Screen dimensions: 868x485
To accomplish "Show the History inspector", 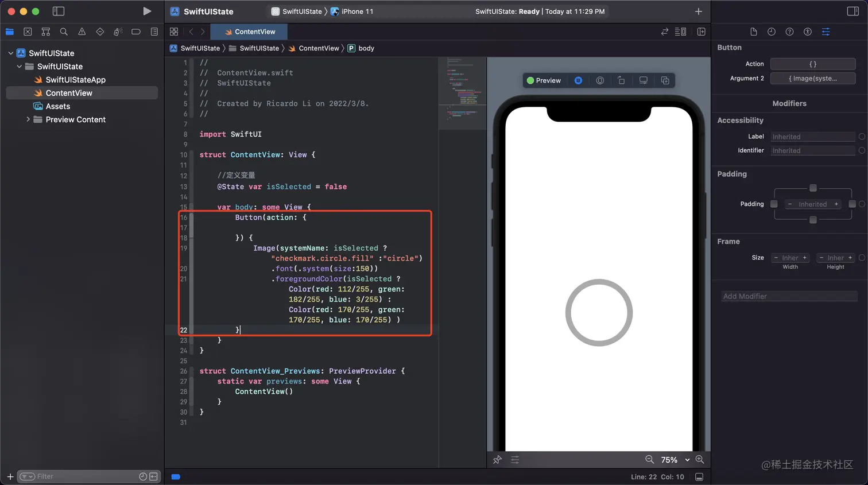I will coord(772,32).
